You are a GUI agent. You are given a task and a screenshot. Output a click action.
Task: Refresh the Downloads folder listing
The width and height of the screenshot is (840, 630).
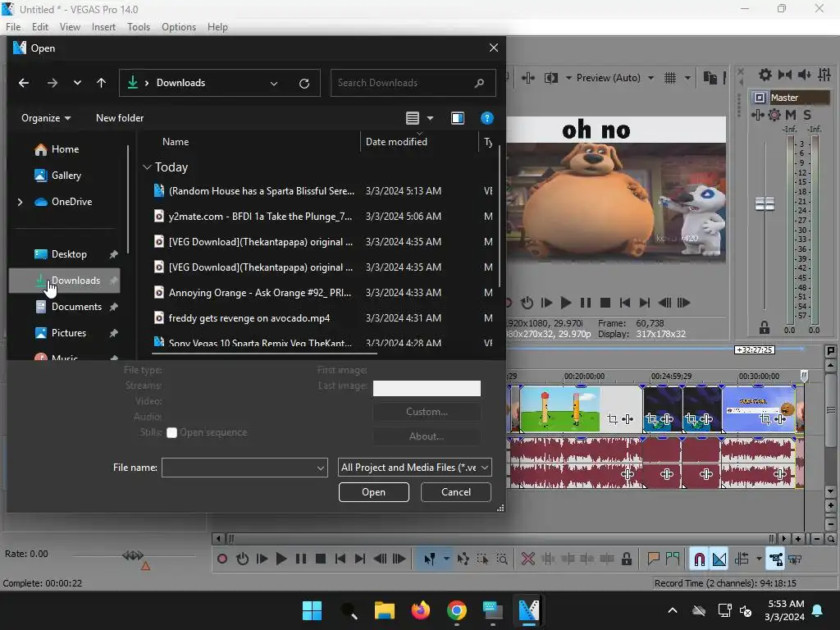pos(304,83)
